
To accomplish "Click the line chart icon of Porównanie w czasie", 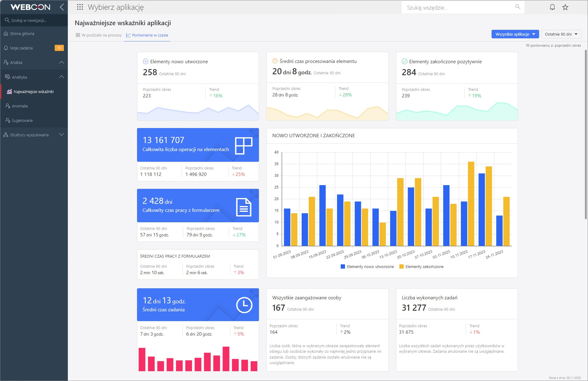I will coord(128,35).
